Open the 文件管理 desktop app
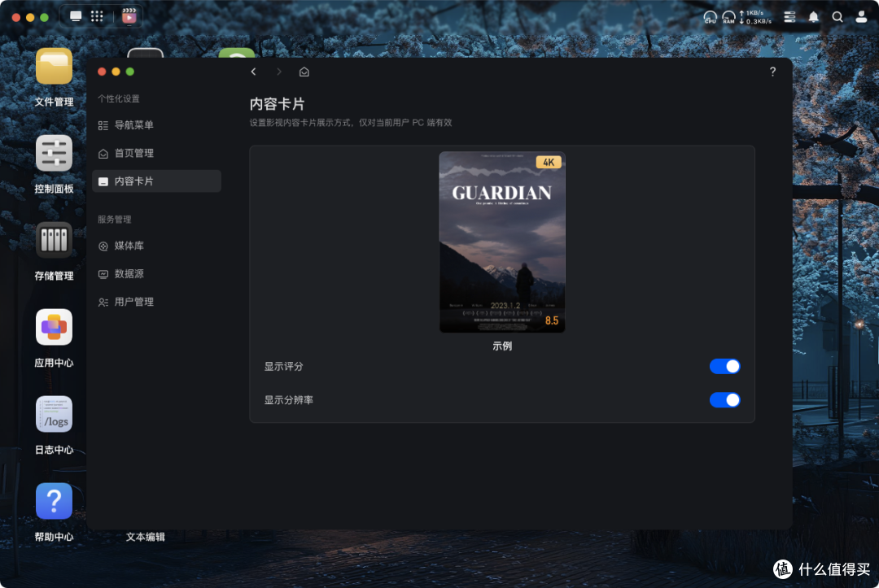The height and width of the screenshot is (588, 879). pos(54,66)
